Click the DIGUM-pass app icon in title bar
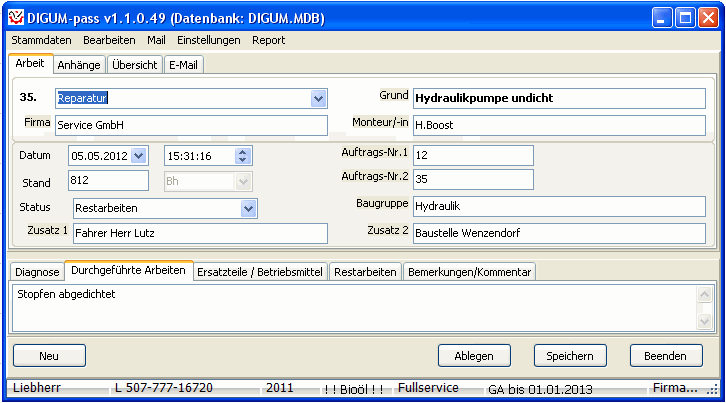Viewport: 726px width, 403px height. (x=16, y=18)
